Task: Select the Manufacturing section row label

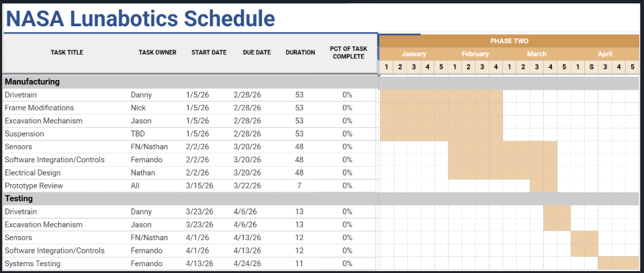Action: pos(33,82)
